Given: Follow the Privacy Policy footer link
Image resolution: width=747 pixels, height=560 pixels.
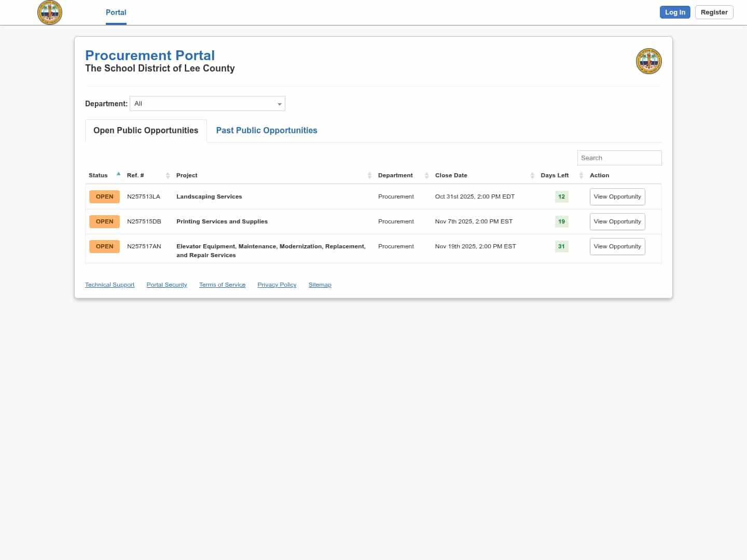Looking at the screenshot, I should click(276, 285).
